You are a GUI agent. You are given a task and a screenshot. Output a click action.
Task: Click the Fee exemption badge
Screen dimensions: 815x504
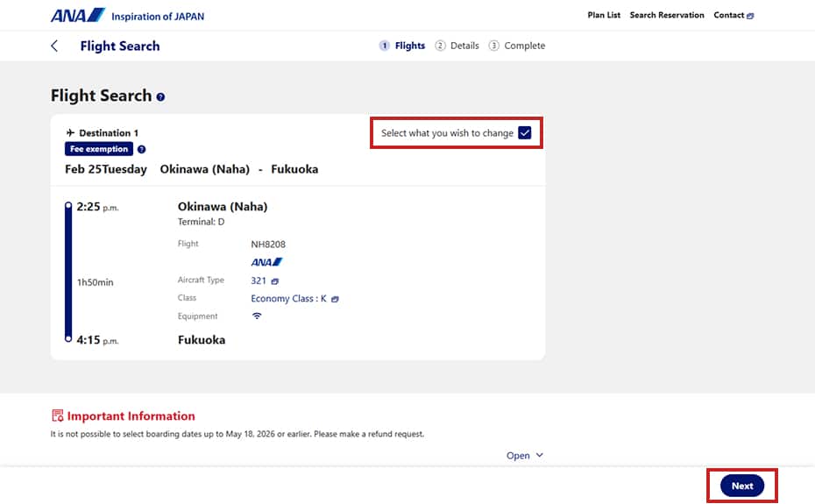pyautogui.click(x=99, y=149)
